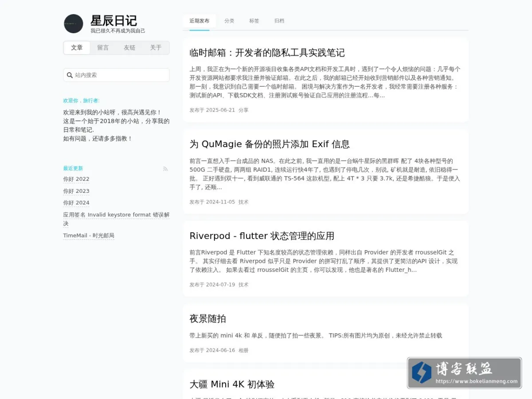Click the 临时邮箱 post excerpt paragraph
Viewport: 532px width, 399px height.
click(325, 82)
